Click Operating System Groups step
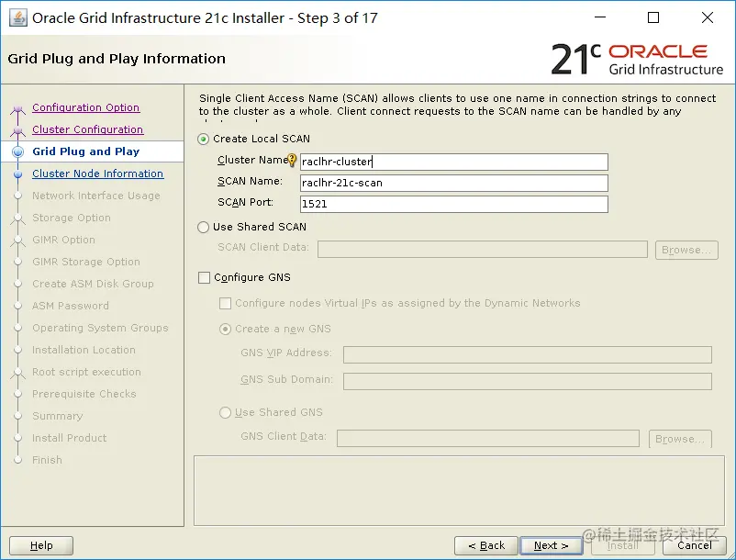 100,328
